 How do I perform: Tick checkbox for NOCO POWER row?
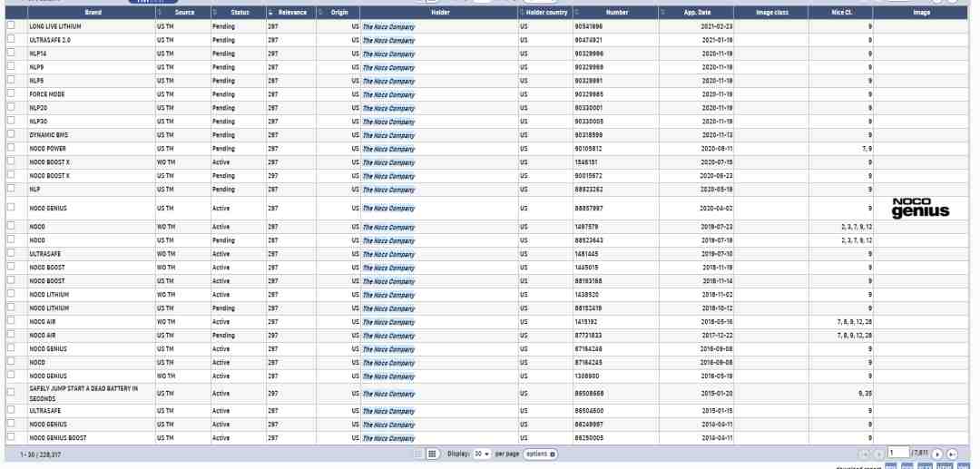11,147
